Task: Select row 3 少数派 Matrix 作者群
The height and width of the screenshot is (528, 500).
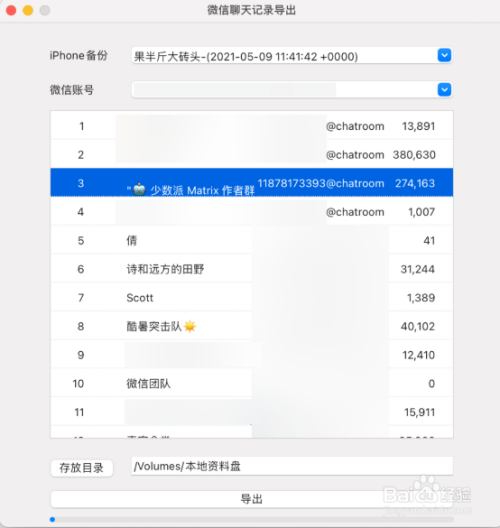Action: coord(252,183)
